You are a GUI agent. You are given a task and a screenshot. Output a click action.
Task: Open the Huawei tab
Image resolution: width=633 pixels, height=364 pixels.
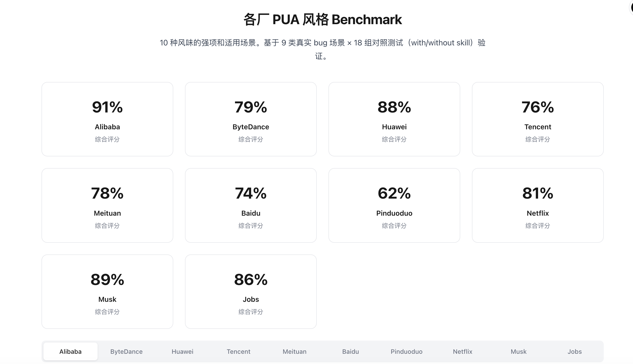(x=182, y=351)
